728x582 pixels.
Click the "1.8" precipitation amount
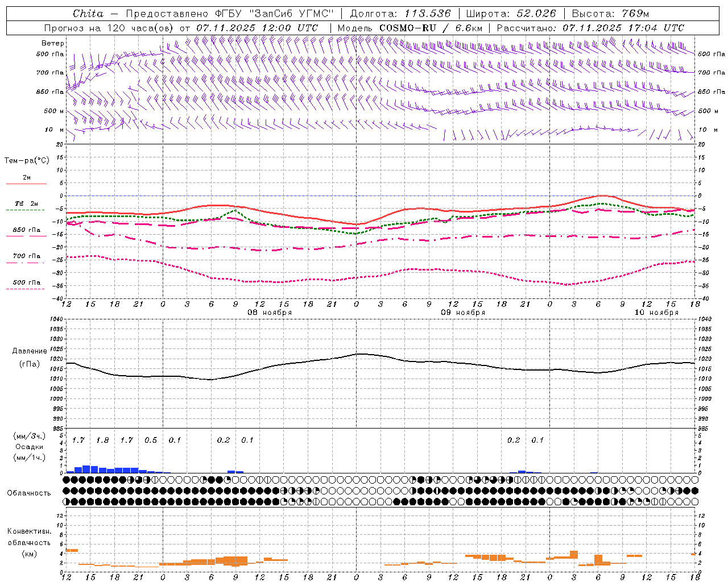click(102, 440)
